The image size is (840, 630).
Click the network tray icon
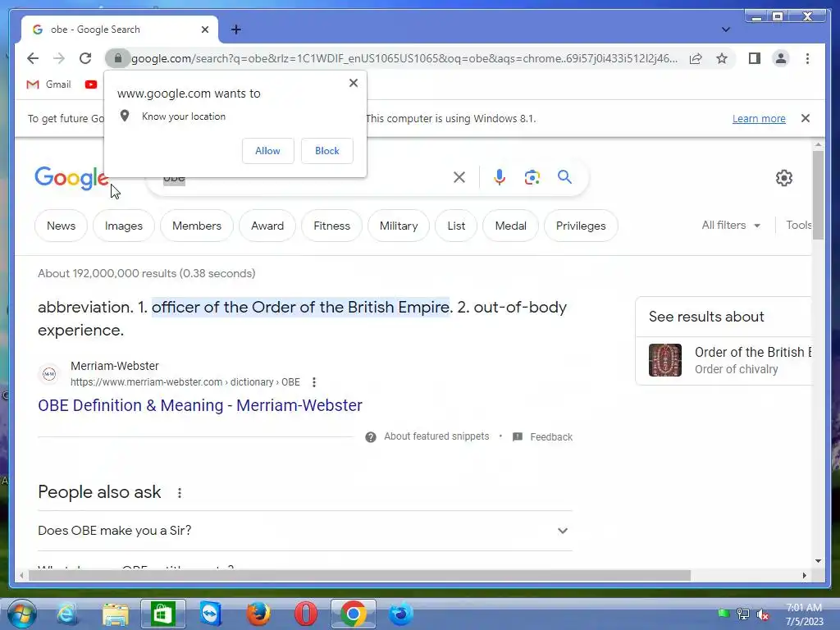click(743, 614)
